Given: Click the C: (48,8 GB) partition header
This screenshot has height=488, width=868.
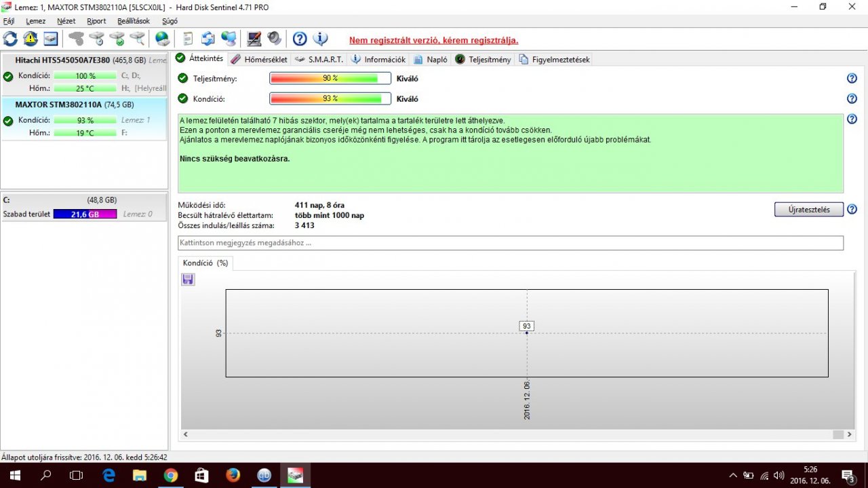Looking at the screenshot, I should 84,200.
